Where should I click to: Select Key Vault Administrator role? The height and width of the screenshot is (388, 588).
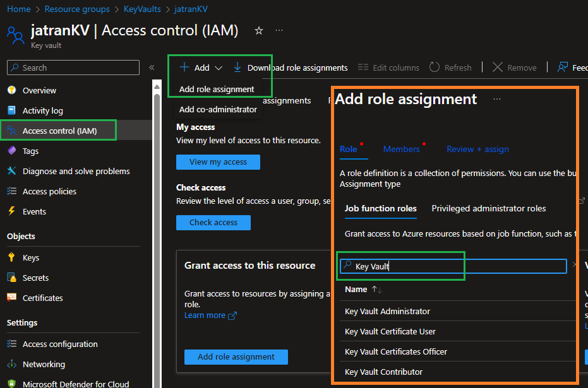[387, 311]
